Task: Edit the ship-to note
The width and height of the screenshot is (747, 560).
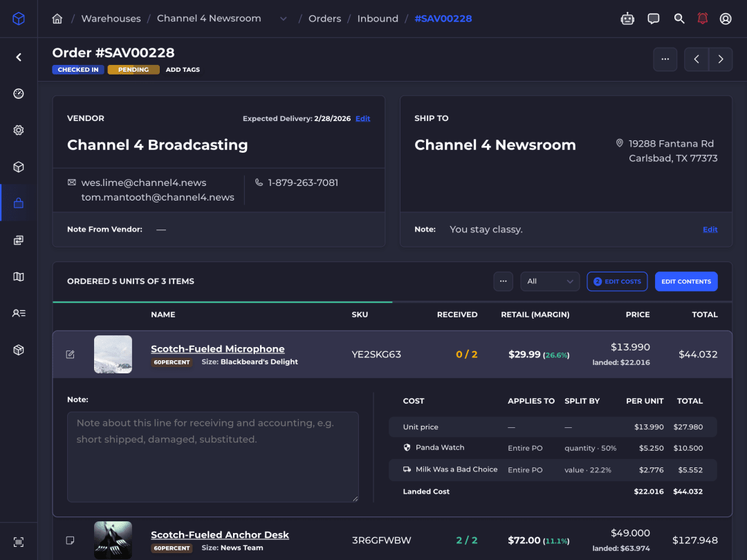Action: coord(710,230)
